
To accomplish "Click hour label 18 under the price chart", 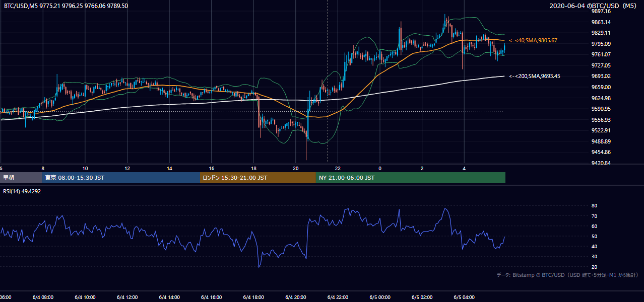I will (x=254, y=169).
